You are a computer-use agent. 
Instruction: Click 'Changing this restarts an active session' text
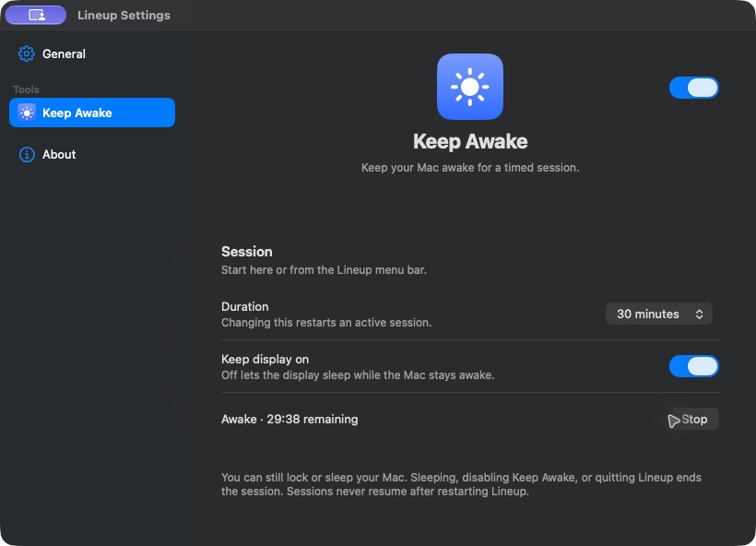[x=326, y=323]
